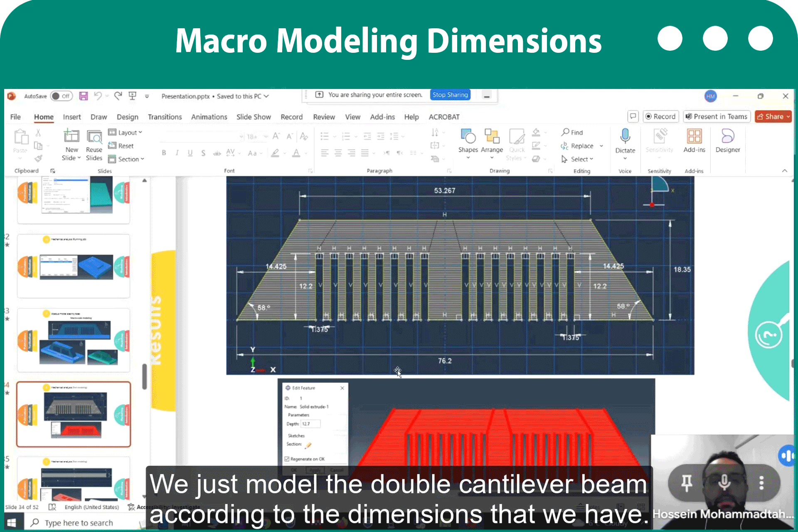Screen dimensions: 798x532
Task: Click the Depth input field
Action: coord(310,424)
